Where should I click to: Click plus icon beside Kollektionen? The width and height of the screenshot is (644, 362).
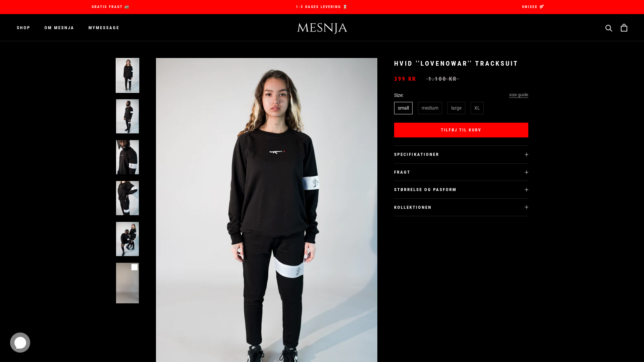coord(526,207)
